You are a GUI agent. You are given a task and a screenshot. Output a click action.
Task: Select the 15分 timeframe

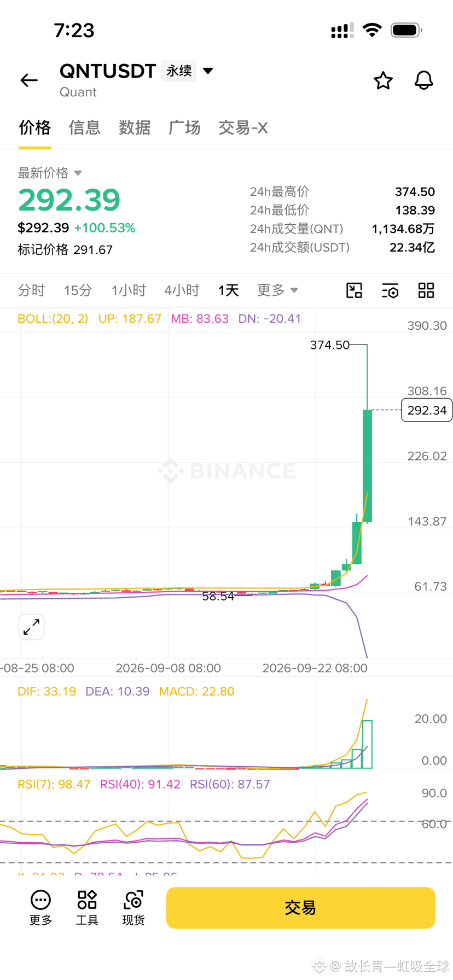pos(78,290)
